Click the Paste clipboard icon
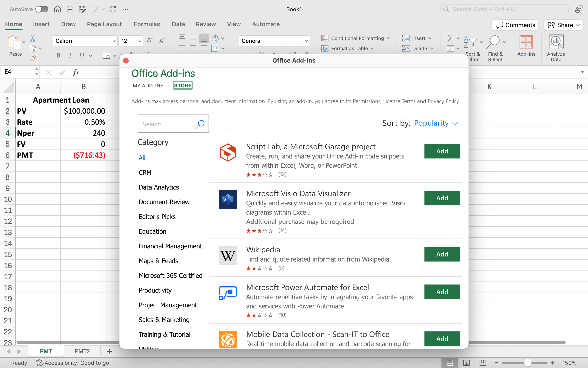The height and width of the screenshot is (368, 588). (14, 42)
